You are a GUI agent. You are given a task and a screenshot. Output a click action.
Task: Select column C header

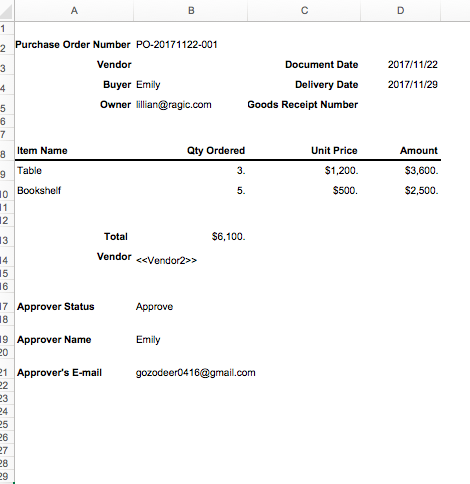click(x=304, y=10)
